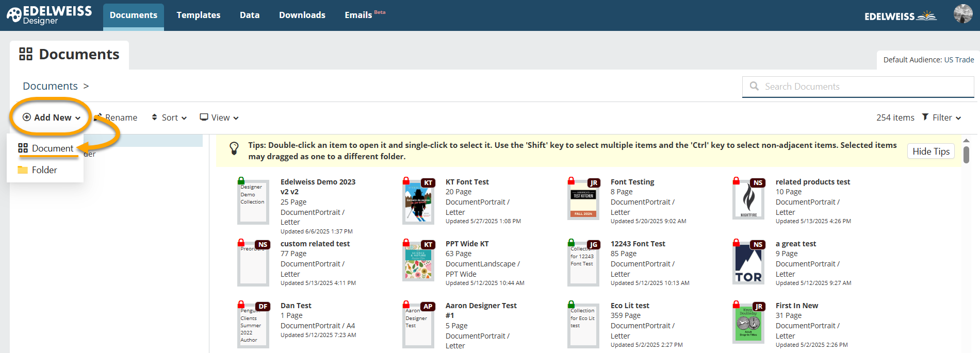Click the Documents breadcrumb link
This screenshot has height=353, width=980.
point(50,86)
